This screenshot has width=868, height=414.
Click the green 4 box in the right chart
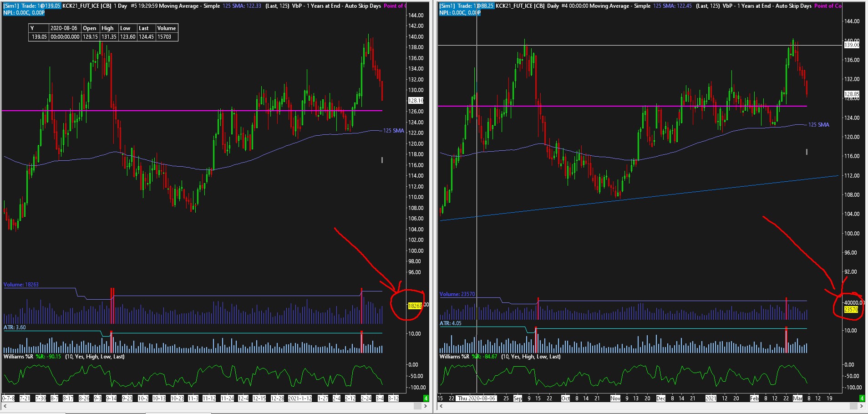coord(862,398)
